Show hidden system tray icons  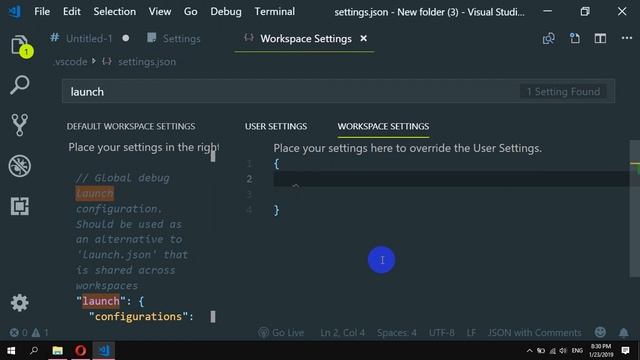(x=529, y=351)
